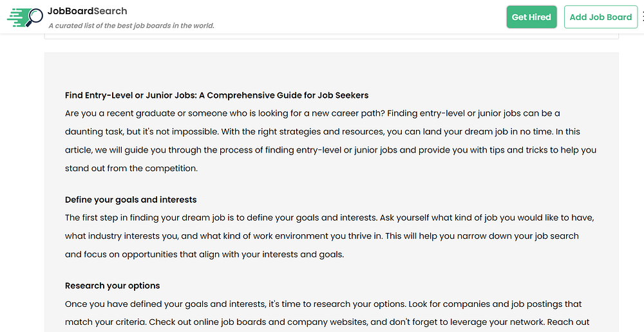Click the Define your goals and interests heading
Viewport: 644px width, 332px height.
pos(131,200)
